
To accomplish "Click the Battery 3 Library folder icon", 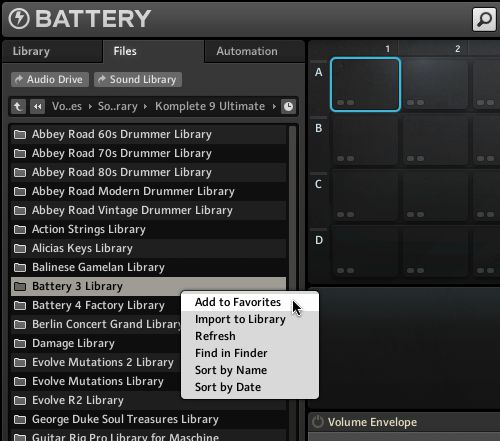I will (20, 286).
